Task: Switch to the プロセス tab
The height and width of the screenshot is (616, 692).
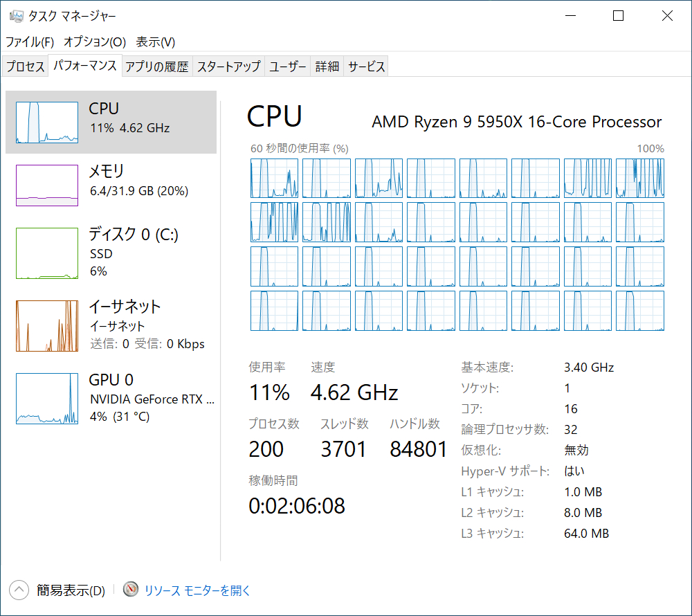Action: coord(25,66)
